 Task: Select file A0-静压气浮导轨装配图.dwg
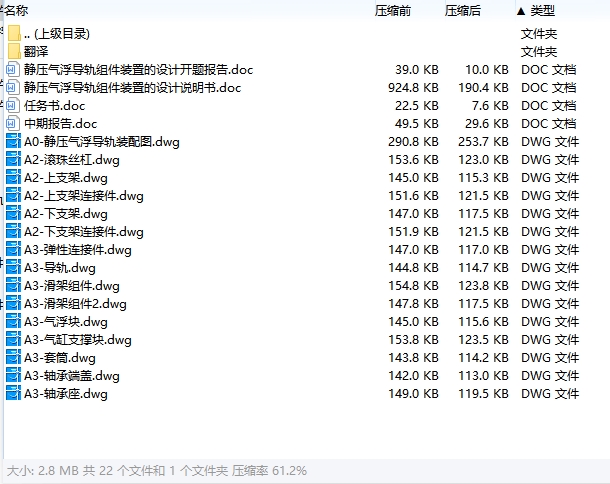click(x=102, y=142)
